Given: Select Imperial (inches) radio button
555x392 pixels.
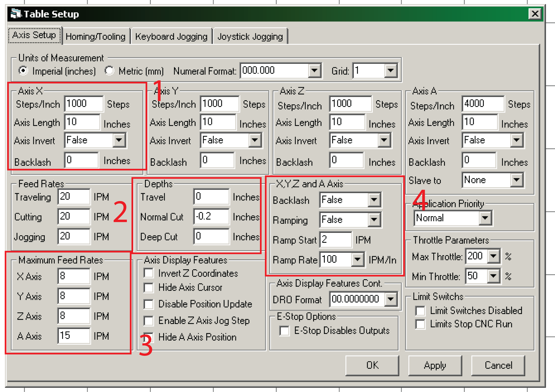Looking at the screenshot, I should (x=23, y=71).
